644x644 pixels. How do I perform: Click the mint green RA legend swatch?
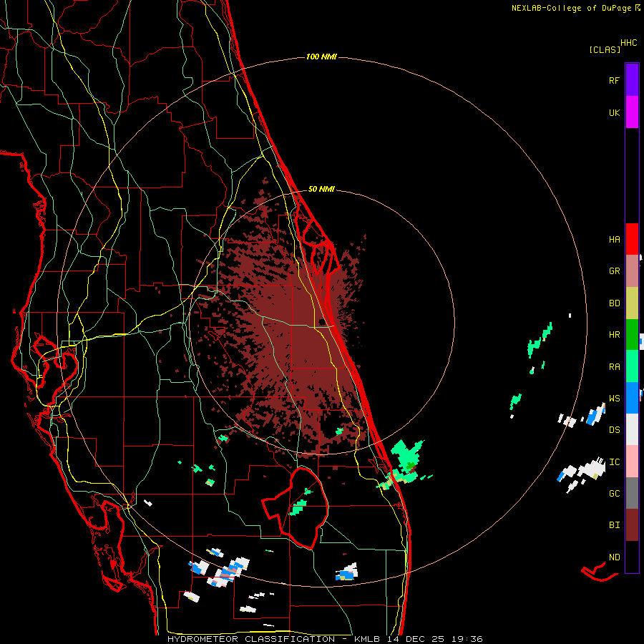tap(632, 366)
